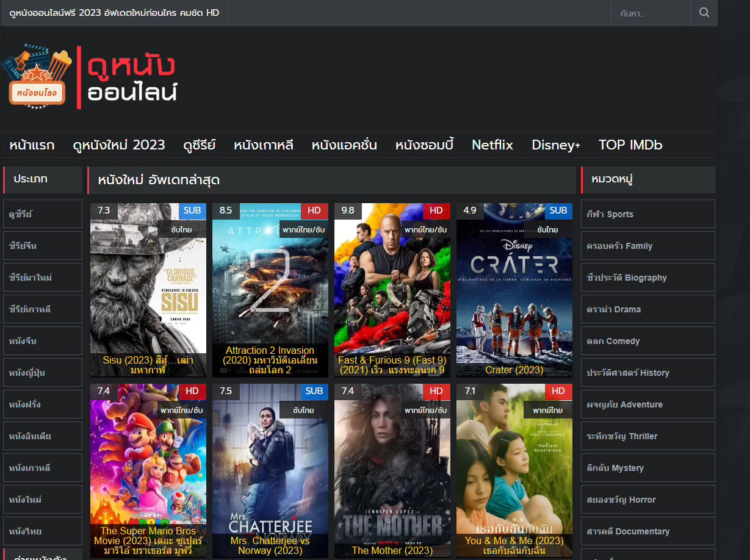Open ดูซีรีย์ in left category sidebar

pyautogui.click(x=43, y=214)
